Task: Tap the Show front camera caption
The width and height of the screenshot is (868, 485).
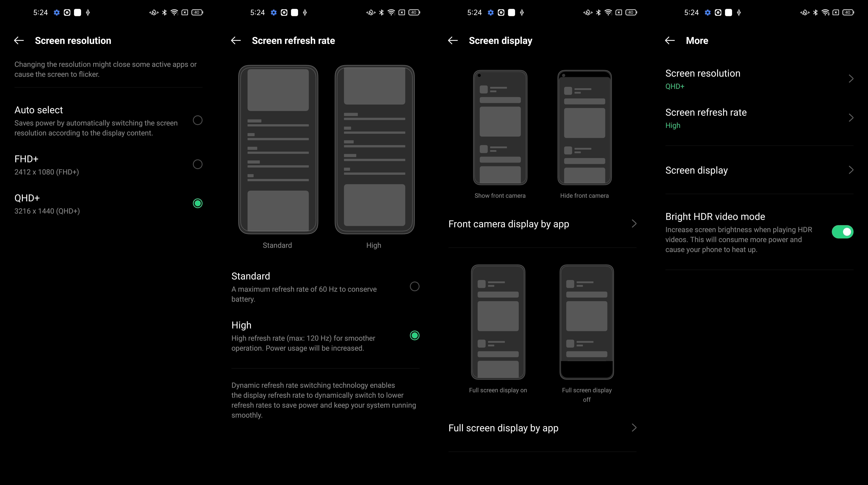Action: pos(500,196)
